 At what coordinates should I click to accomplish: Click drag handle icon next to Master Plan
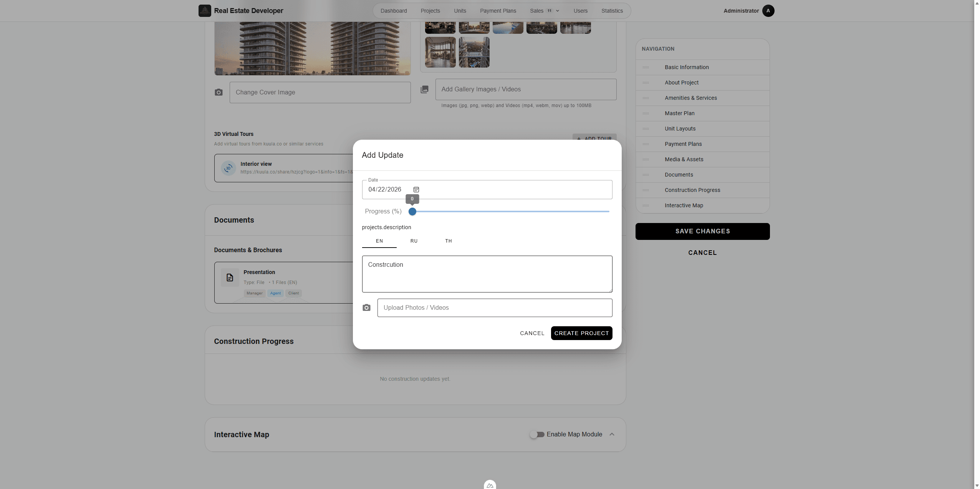point(646,114)
